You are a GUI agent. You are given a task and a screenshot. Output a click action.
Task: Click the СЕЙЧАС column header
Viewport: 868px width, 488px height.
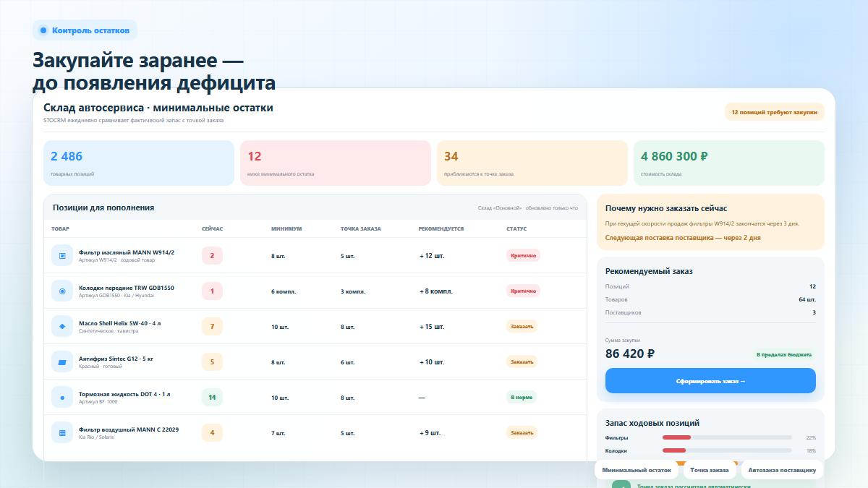pos(213,228)
